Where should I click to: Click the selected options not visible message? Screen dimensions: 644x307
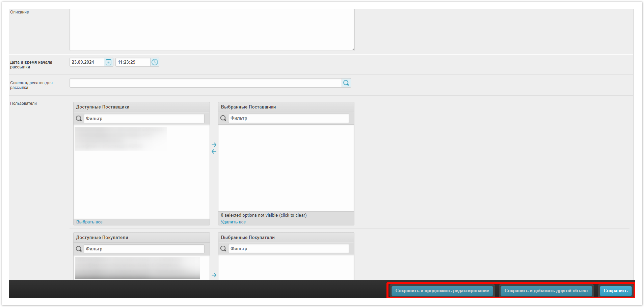(264, 215)
